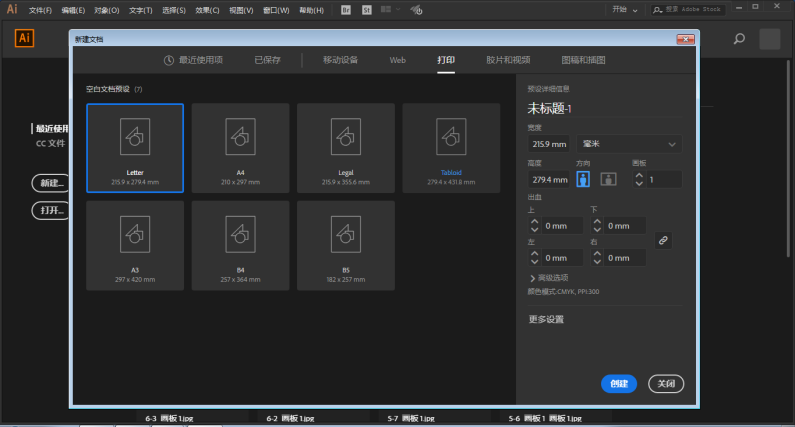Choose the A3 preset thumbnail
This screenshot has height=427, width=795.
coord(135,245)
